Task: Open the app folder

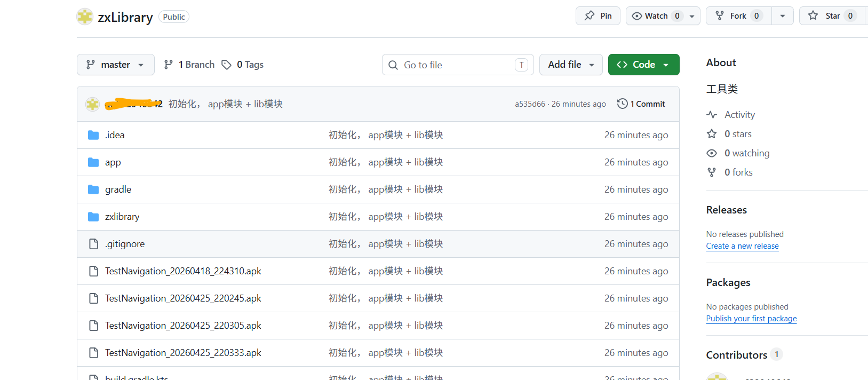Action: [113, 162]
